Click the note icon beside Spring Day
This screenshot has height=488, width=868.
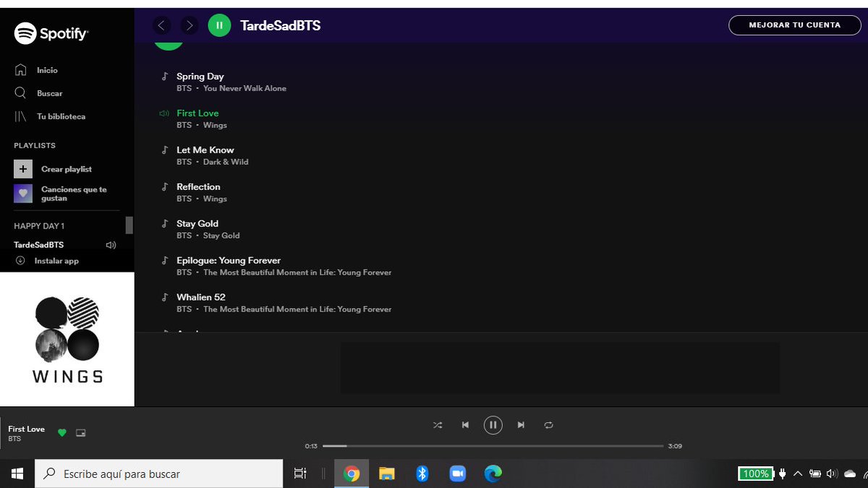[164, 77]
